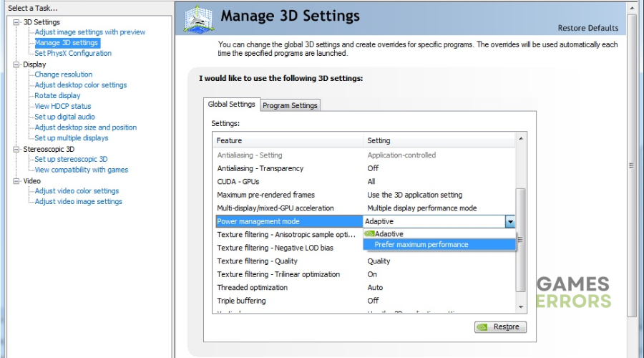Click the Application-controlled value

click(401, 155)
